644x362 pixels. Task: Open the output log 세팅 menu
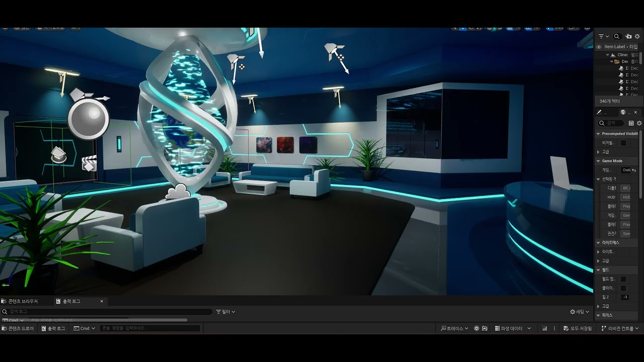(580, 312)
